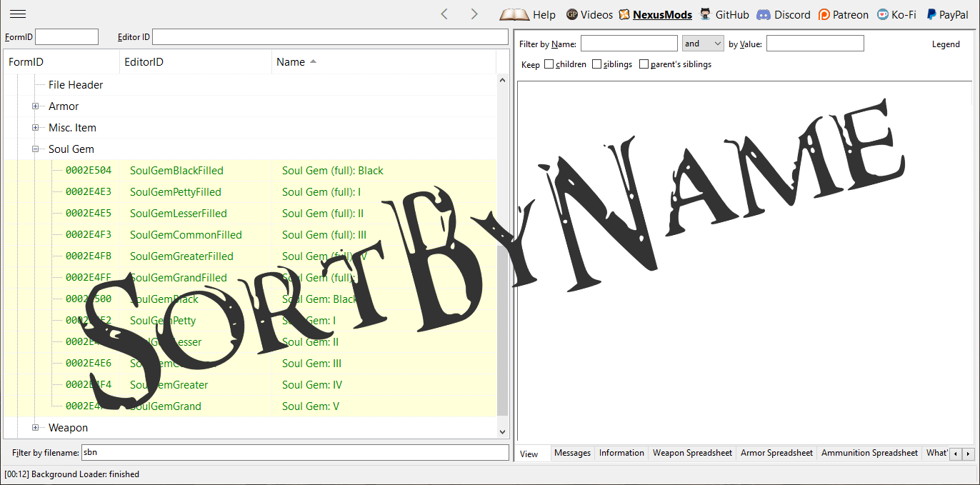Click the Filter by filename field

[294, 452]
